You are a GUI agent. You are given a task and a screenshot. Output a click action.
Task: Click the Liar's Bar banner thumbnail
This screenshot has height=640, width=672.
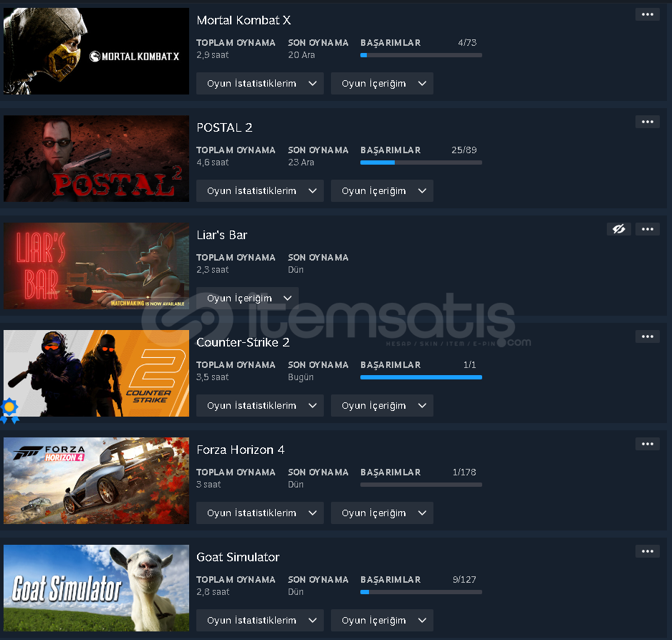coord(96,266)
